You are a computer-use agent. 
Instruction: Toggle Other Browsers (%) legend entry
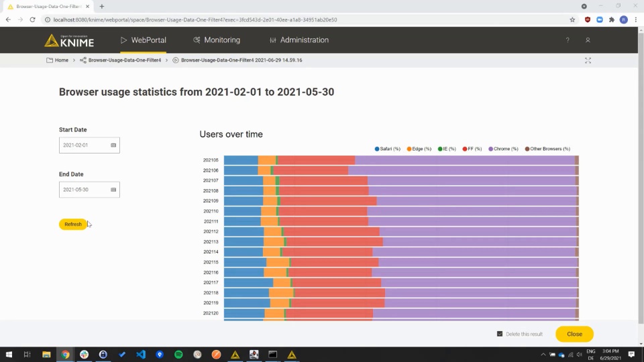click(x=547, y=149)
